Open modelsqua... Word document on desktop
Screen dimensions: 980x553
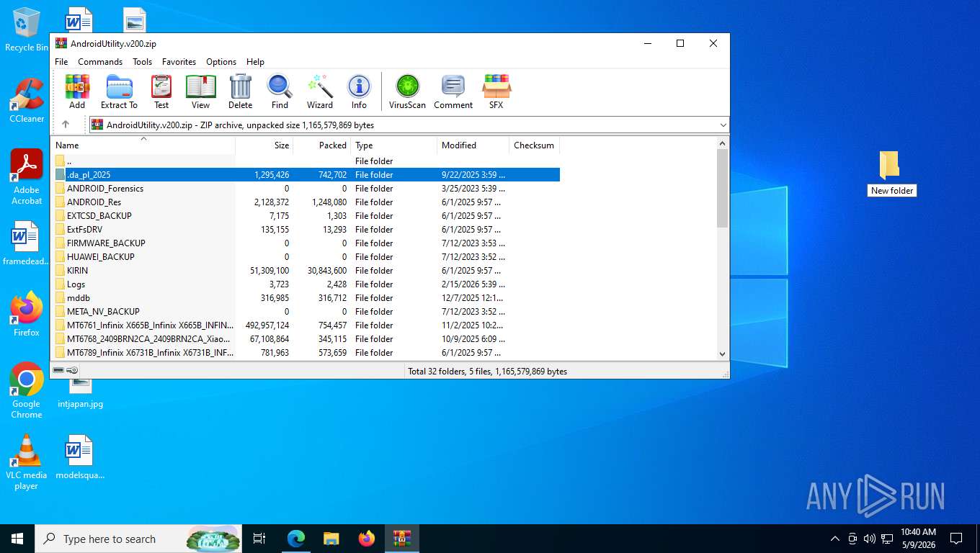(79, 457)
